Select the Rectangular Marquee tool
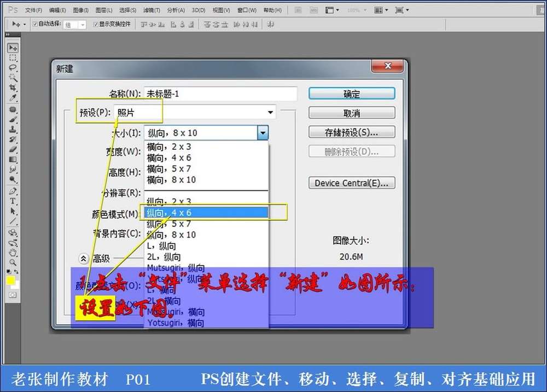 13,57
